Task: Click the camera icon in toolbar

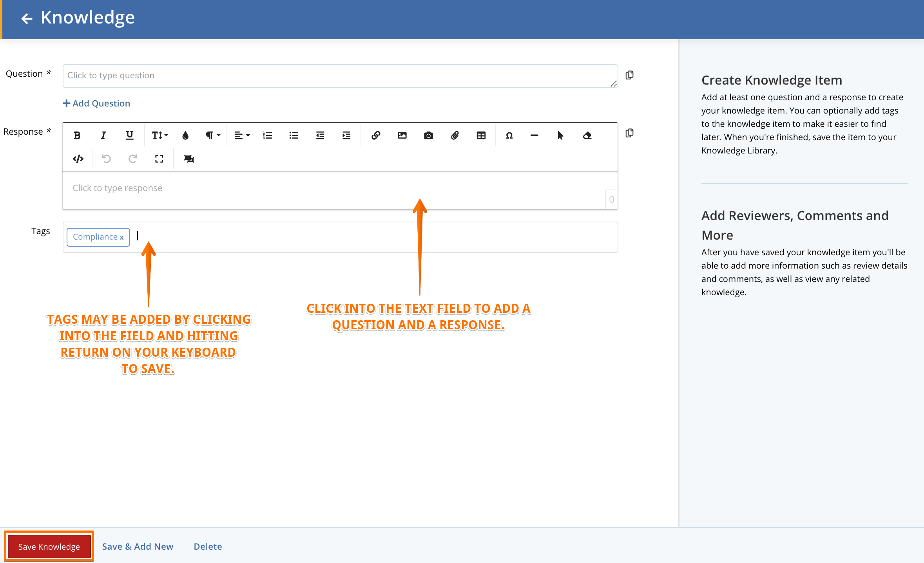Action: (428, 135)
